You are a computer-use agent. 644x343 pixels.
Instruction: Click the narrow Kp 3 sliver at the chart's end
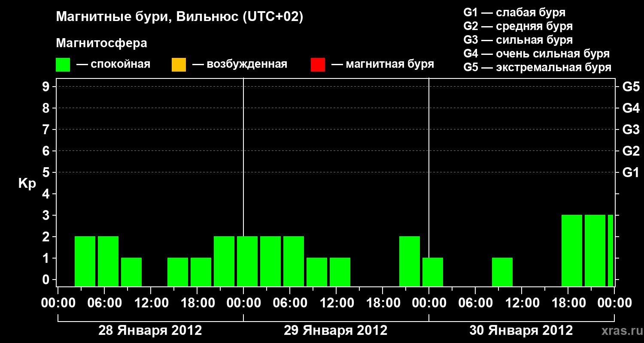pos(611,250)
